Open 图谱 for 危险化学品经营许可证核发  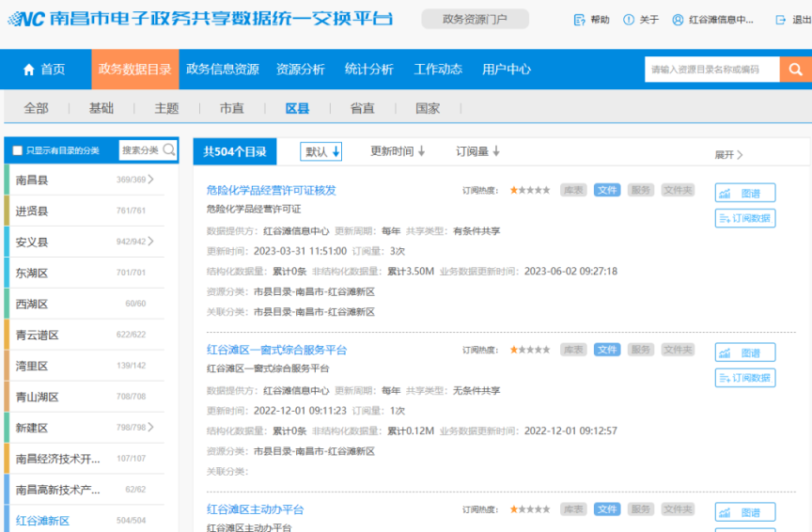744,194
